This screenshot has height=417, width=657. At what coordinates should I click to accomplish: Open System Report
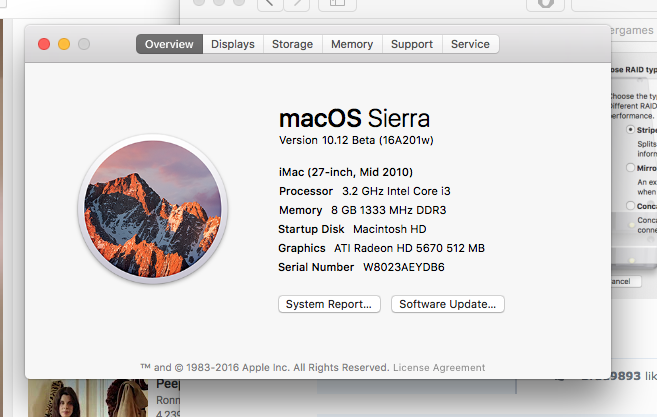329,304
